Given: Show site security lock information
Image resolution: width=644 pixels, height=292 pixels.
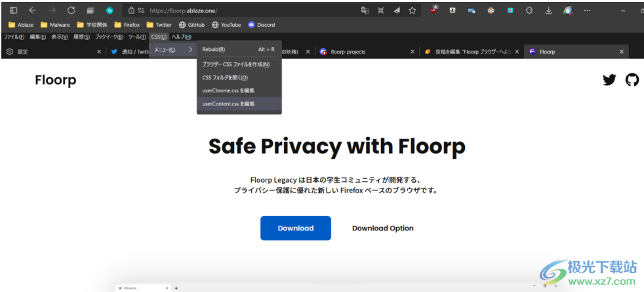Looking at the screenshot, I should tap(131, 10).
